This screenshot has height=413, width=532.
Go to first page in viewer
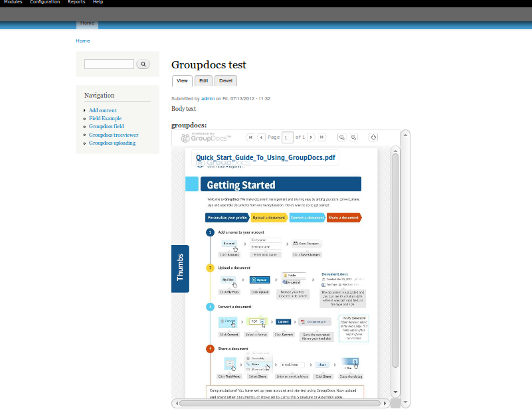point(250,137)
